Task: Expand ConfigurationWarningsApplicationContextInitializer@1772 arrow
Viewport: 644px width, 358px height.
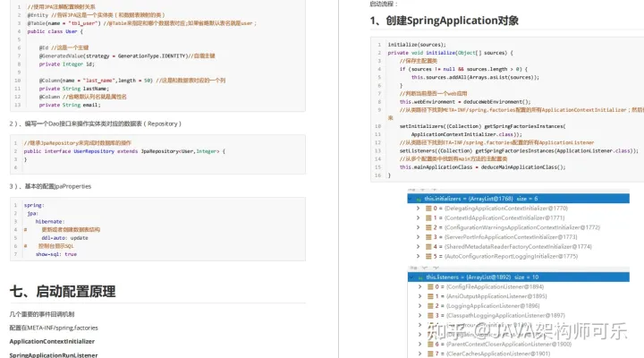Action: pyautogui.click(x=418, y=227)
